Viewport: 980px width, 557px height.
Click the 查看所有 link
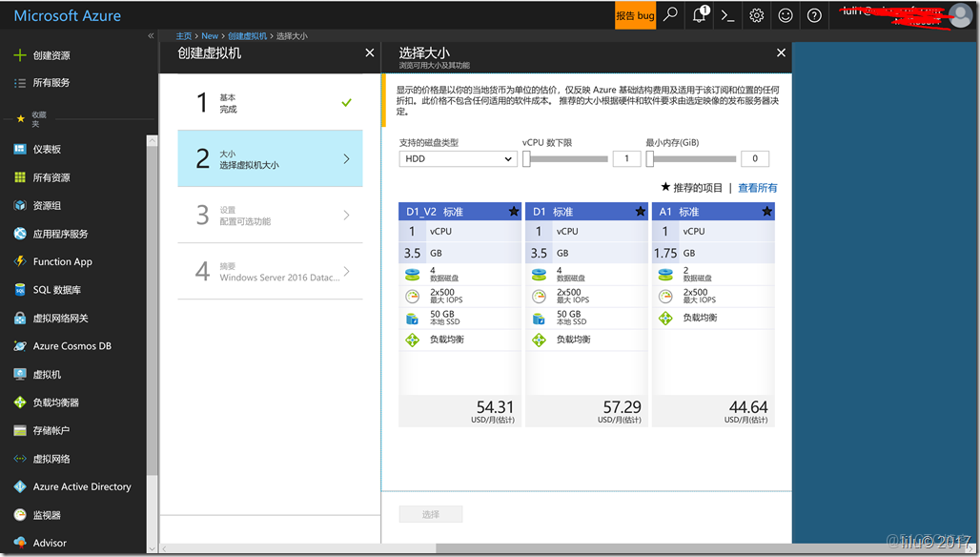tap(757, 188)
